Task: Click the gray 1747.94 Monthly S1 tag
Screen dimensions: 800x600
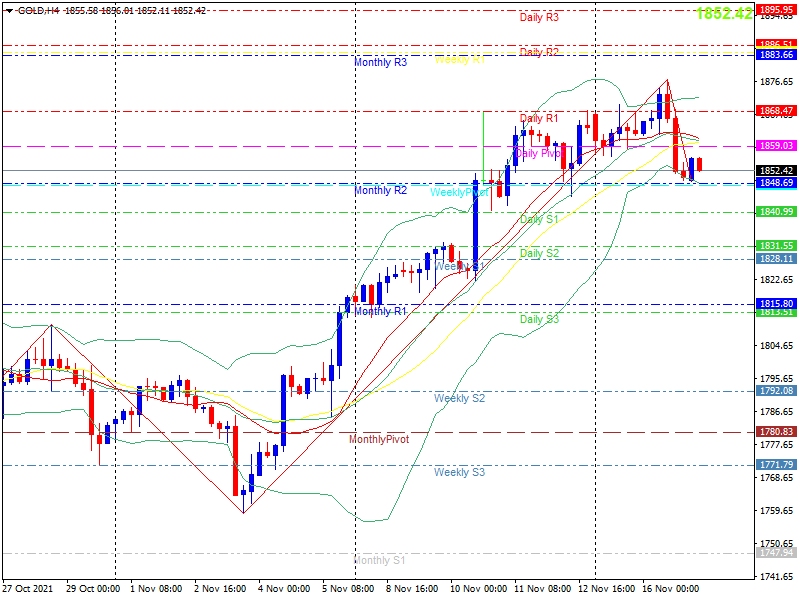Action: tap(776, 553)
